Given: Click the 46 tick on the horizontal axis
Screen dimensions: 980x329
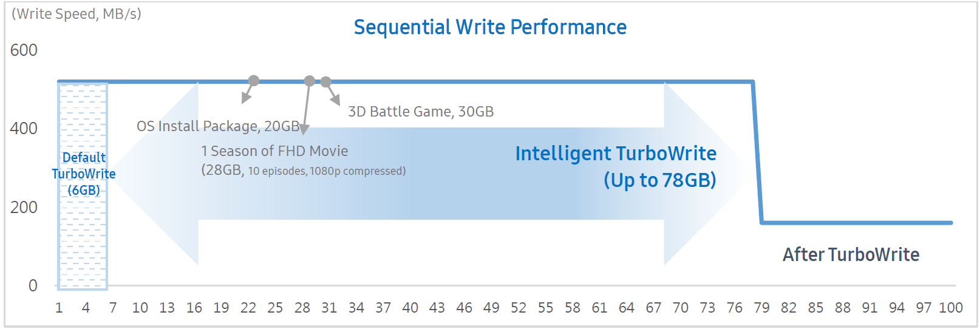Looking at the screenshot, I should tap(464, 308).
